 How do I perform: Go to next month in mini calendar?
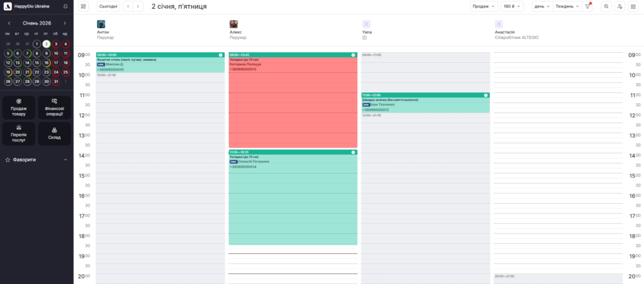[65, 23]
